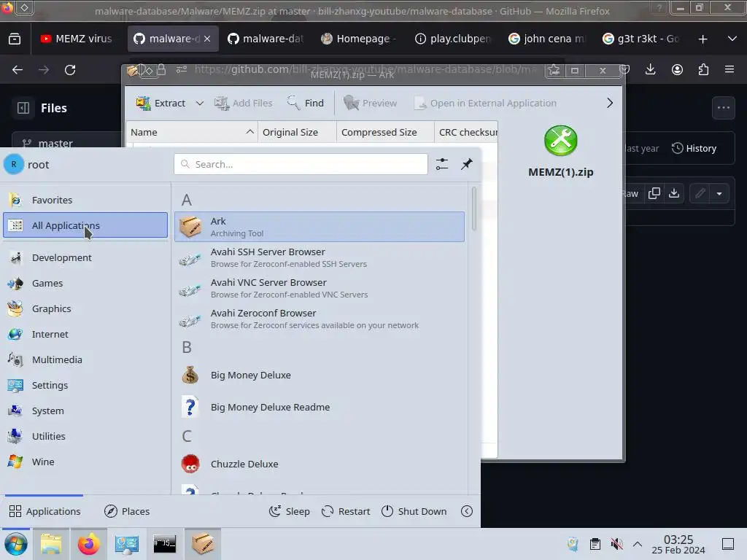747x560 pixels.
Task: Download raw file icon on GitHub
Action: point(673,193)
